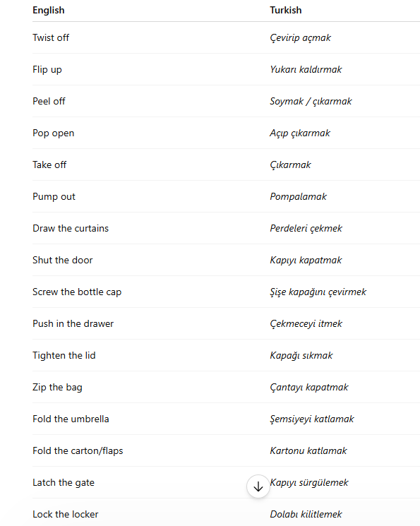
Task: Click the 'Twist off' table cell
Action: click(51, 37)
